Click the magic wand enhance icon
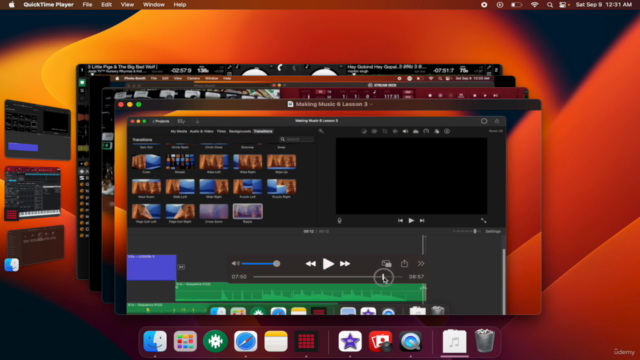 coord(321,131)
